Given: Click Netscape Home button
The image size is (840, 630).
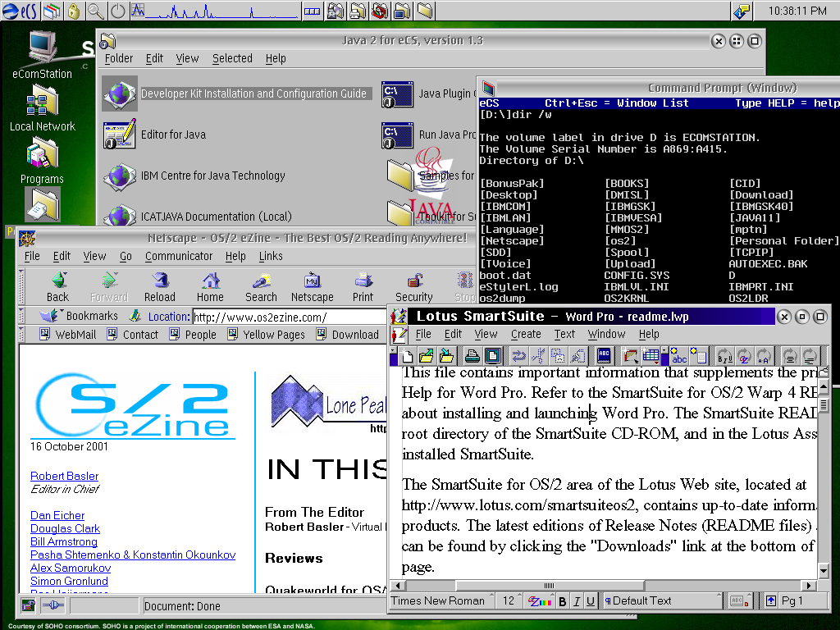Looking at the screenshot, I should pos(210,287).
